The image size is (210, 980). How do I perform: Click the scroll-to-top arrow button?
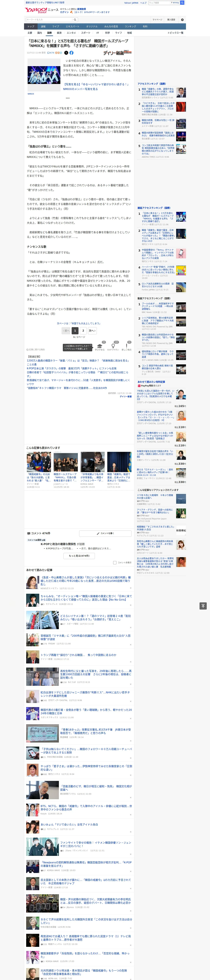point(203,606)
